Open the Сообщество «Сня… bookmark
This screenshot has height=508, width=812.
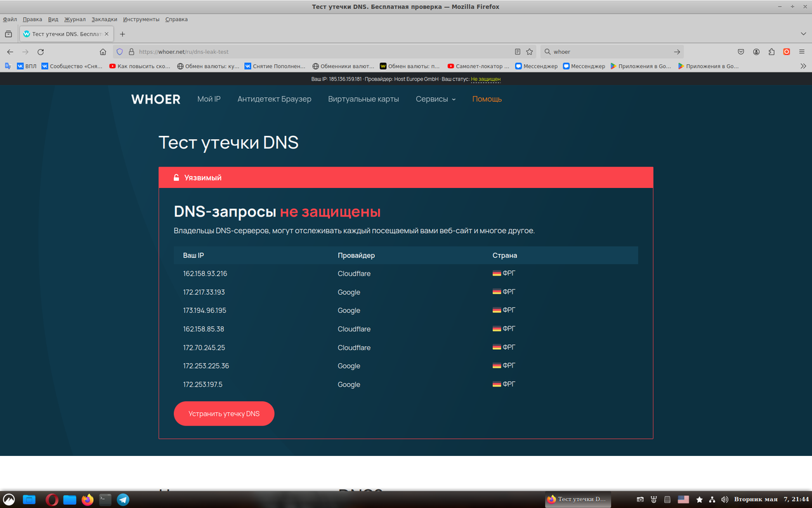point(72,66)
